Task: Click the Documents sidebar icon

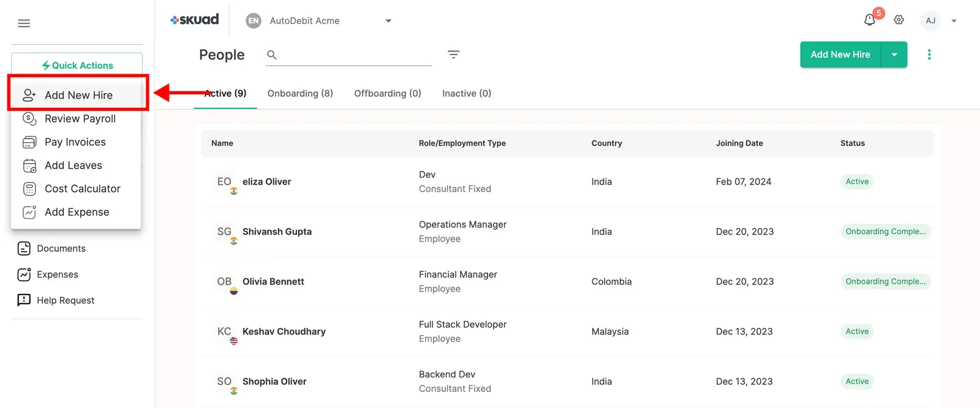Action: click(x=24, y=248)
